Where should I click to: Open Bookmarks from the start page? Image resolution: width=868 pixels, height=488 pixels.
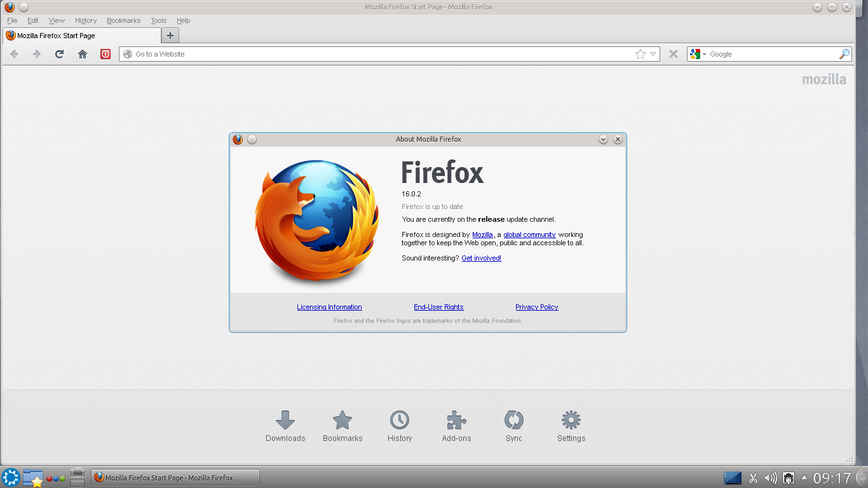342,426
